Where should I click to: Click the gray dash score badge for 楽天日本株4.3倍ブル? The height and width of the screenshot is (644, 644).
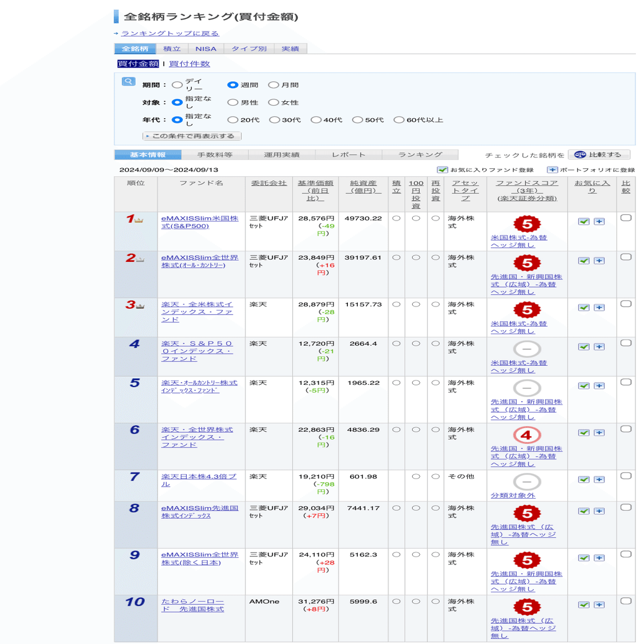click(x=527, y=481)
